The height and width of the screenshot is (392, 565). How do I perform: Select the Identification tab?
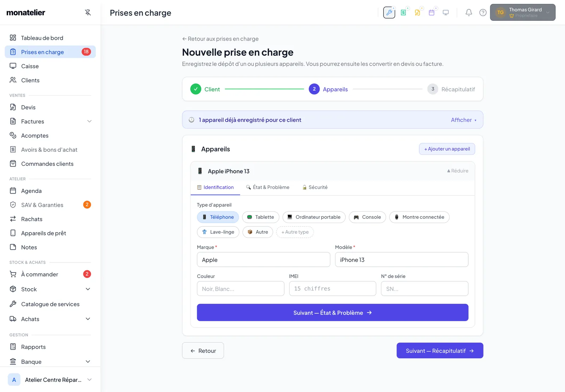click(x=215, y=187)
